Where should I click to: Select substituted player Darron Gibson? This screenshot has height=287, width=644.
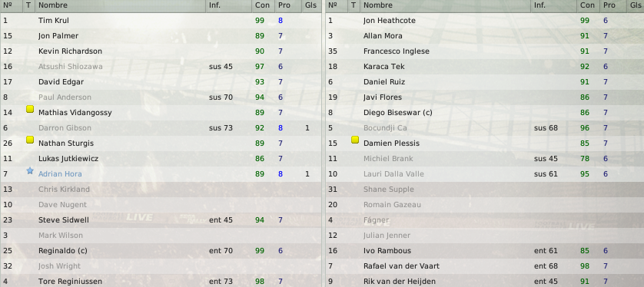(161, 128)
